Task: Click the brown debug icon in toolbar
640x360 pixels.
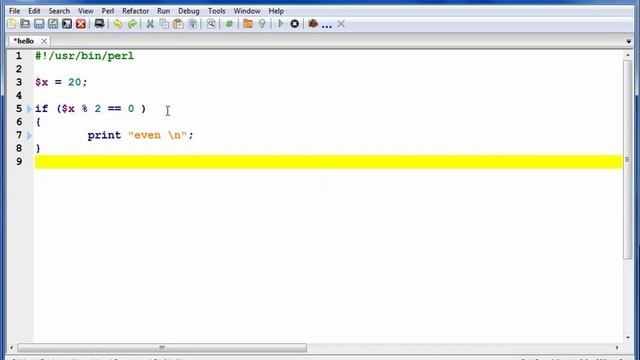Action: click(x=313, y=24)
